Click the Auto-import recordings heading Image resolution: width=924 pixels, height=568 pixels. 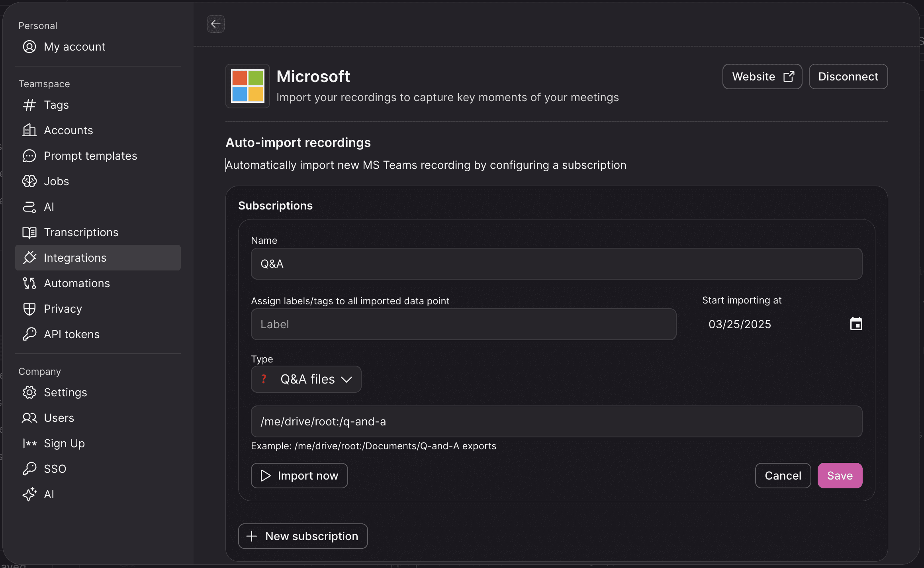(298, 143)
